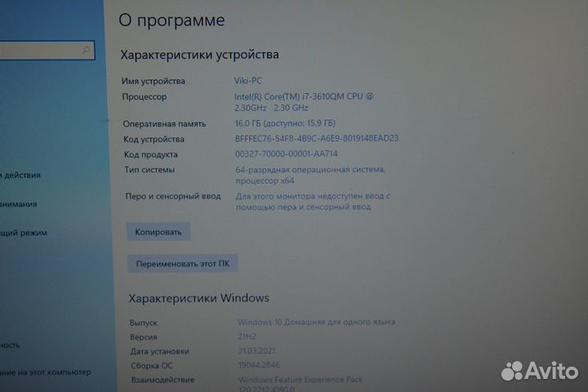Select version value 21H2
The width and height of the screenshot is (588, 392).
coord(247,336)
